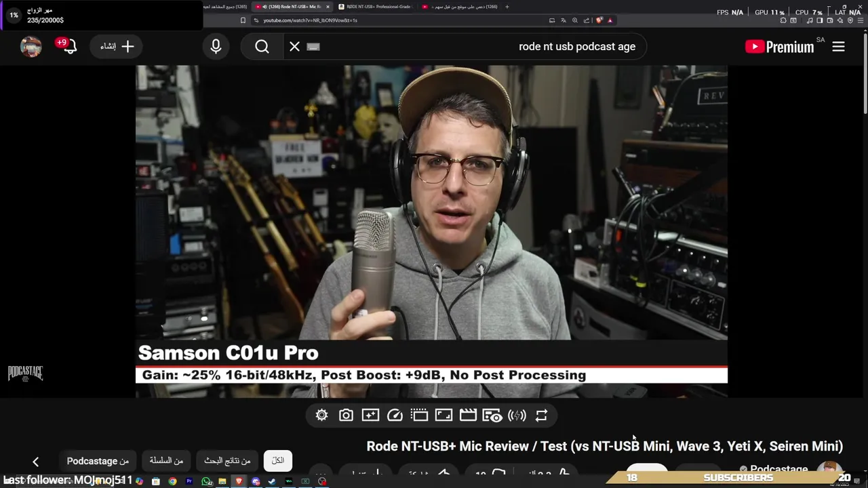The width and height of the screenshot is (868, 488).
Task: Open the playback speed gauge icon
Action: point(395,415)
